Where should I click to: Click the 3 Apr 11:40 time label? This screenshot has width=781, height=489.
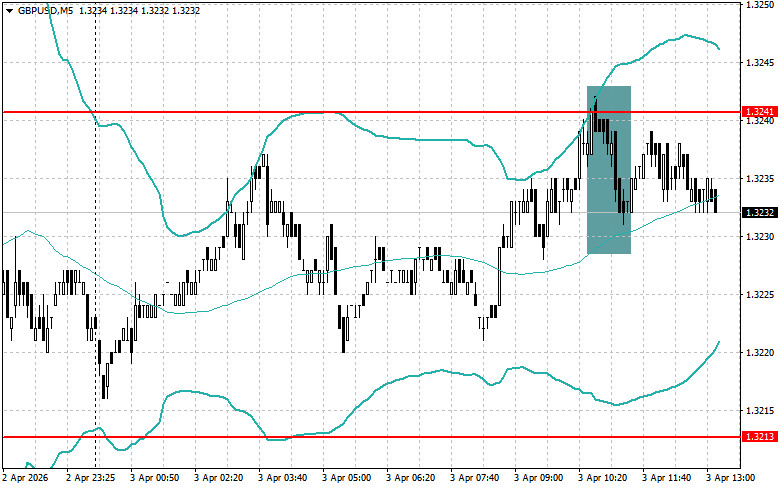point(666,478)
